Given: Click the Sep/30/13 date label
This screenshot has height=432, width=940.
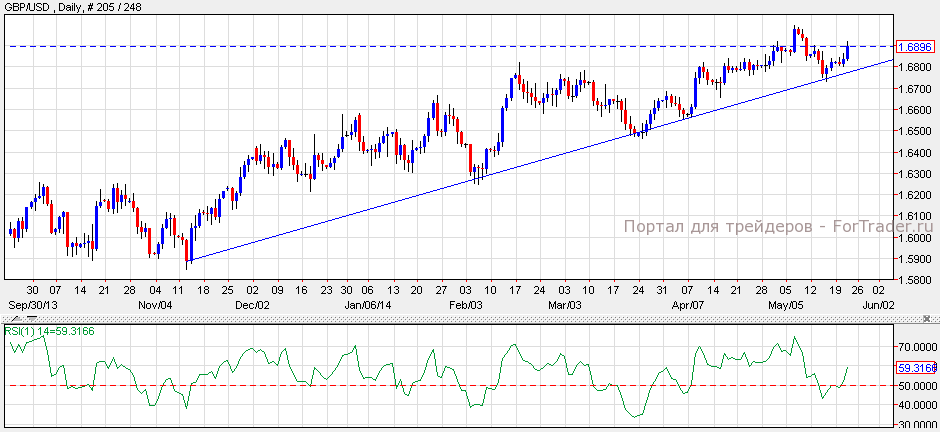Looking at the screenshot, I should tap(33, 304).
